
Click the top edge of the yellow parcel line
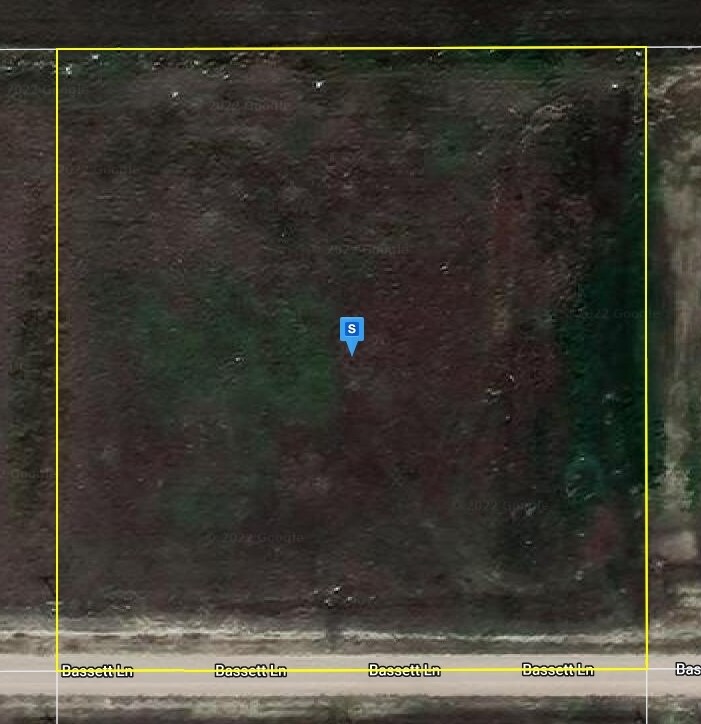tap(350, 49)
